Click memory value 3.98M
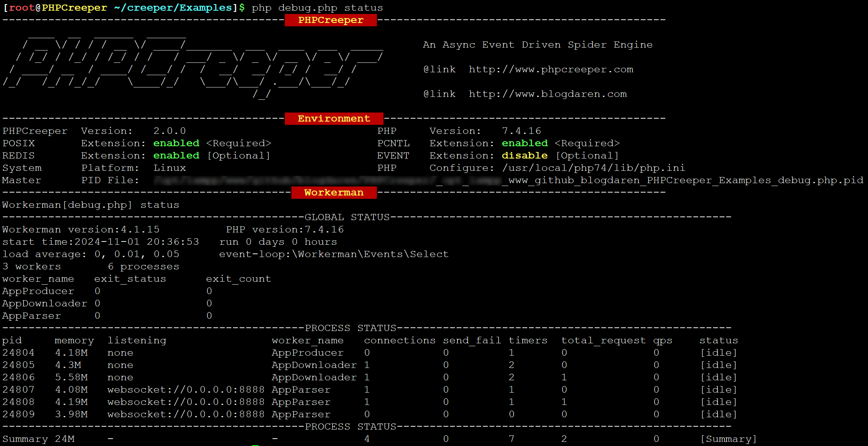This screenshot has height=446, width=868. tap(71, 414)
